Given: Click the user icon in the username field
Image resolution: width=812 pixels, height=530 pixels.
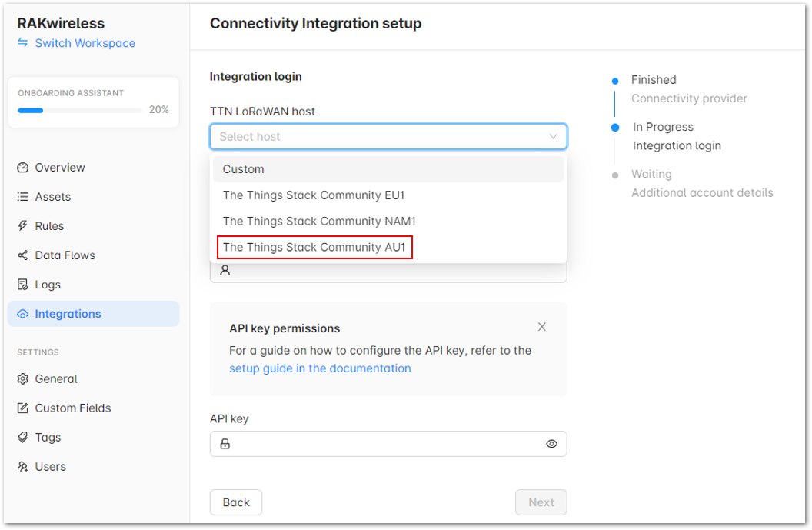Looking at the screenshot, I should [x=225, y=270].
